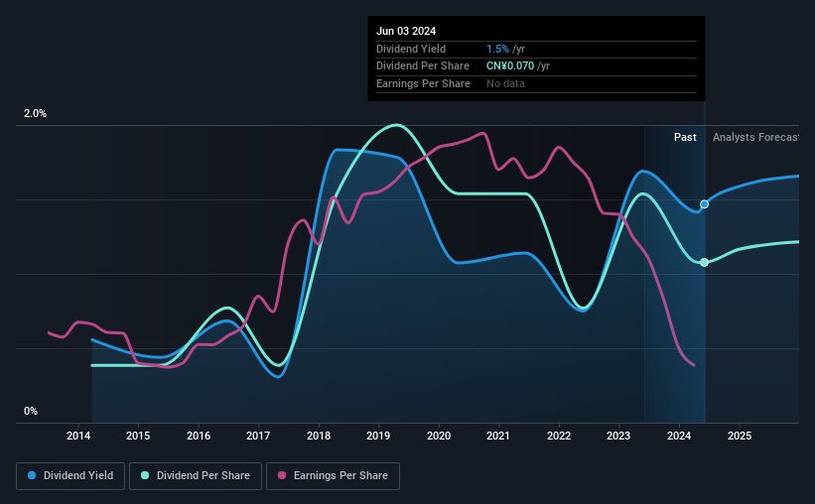
Task: Click the 2018 x-axis label
Action: point(319,436)
